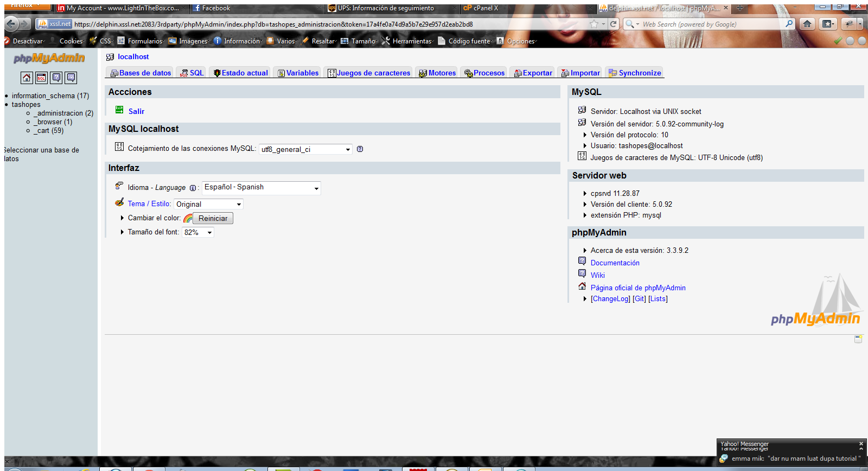The height and width of the screenshot is (471, 868).
Task: Select information_schema database in sidebar
Action: point(50,96)
